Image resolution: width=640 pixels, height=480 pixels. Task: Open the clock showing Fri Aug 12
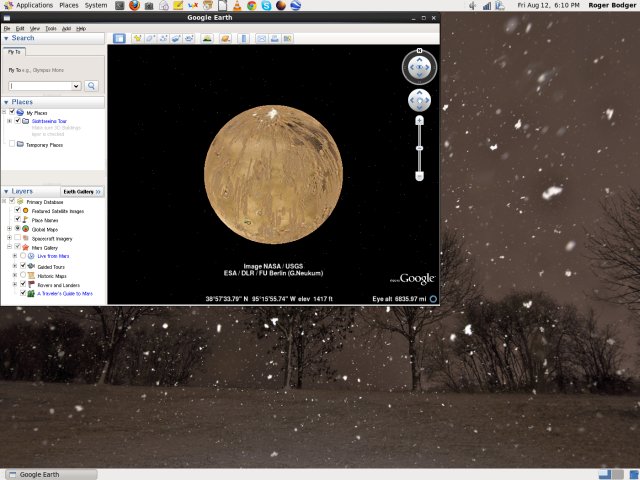click(548, 5)
